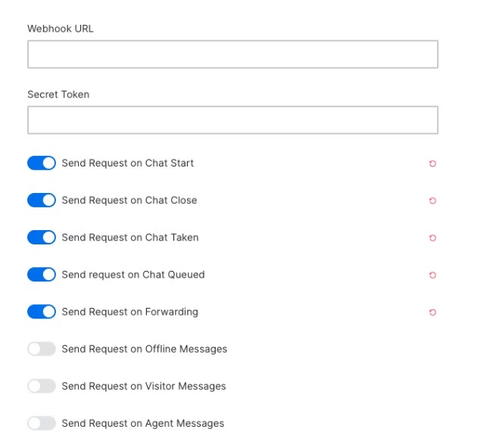This screenshot has height=448, width=496.
Task: Click the "Send Request on Offline Messages" label text
Action: click(x=144, y=349)
